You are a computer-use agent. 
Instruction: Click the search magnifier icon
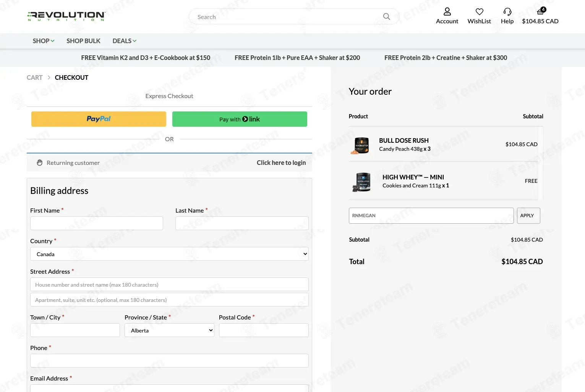[x=387, y=16]
